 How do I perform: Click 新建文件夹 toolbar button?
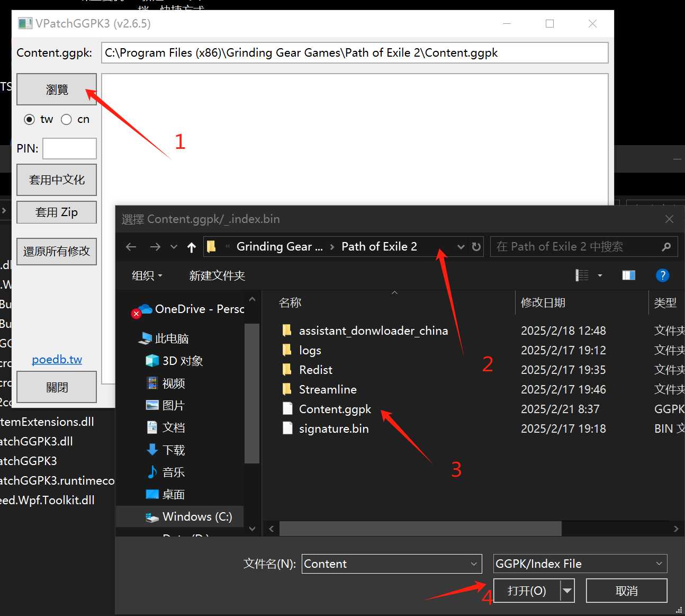[217, 275]
